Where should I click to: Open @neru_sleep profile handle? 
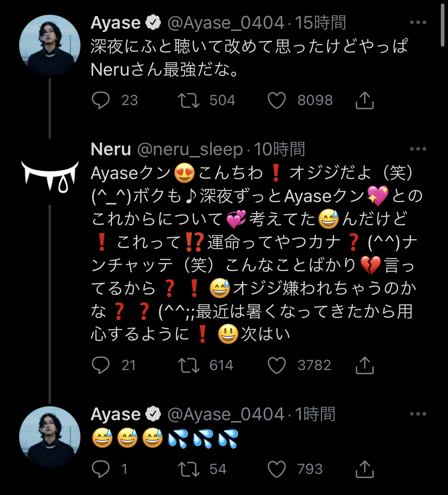[x=190, y=150]
